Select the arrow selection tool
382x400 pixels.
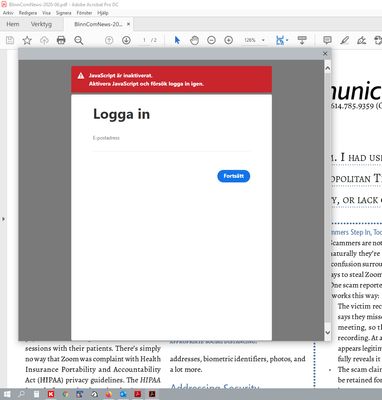(x=177, y=40)
